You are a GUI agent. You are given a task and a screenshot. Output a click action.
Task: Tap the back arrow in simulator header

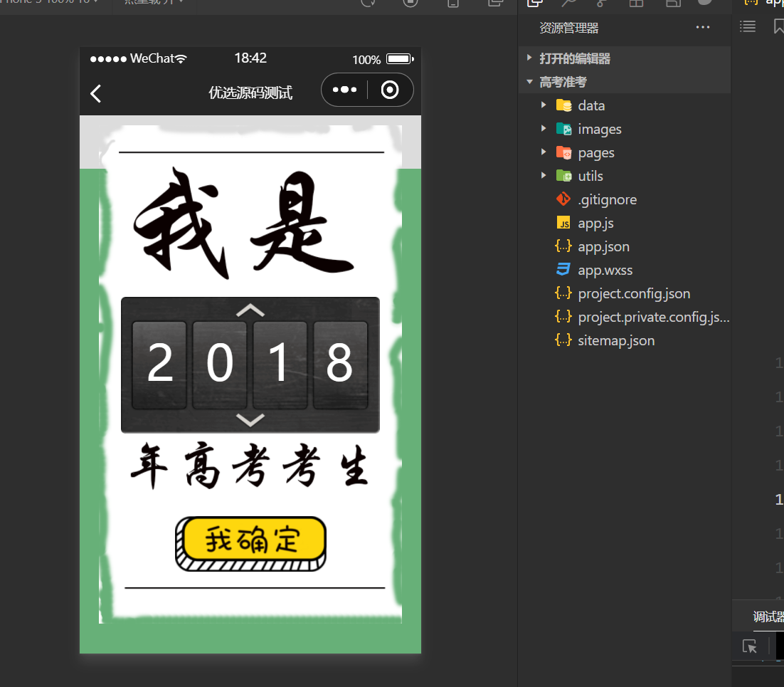(95, 93)
